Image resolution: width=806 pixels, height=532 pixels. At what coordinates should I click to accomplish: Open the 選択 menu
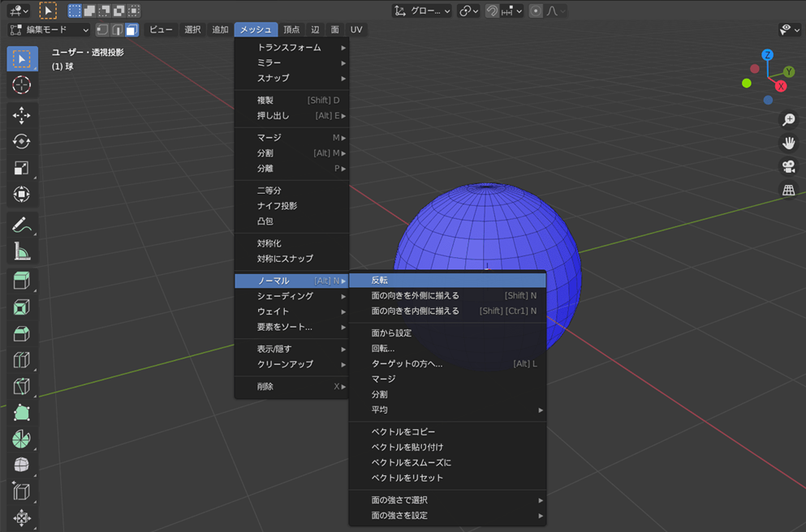(192, 30)
